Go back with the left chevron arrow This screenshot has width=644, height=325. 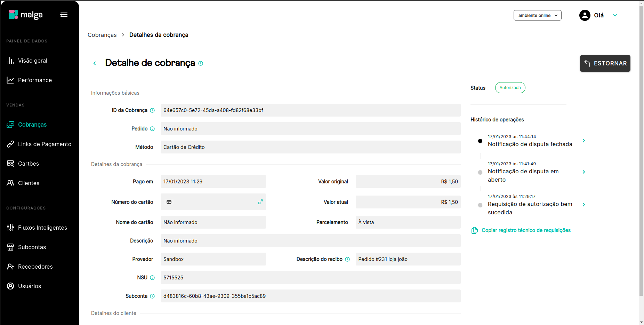click(x=95, y=63)
